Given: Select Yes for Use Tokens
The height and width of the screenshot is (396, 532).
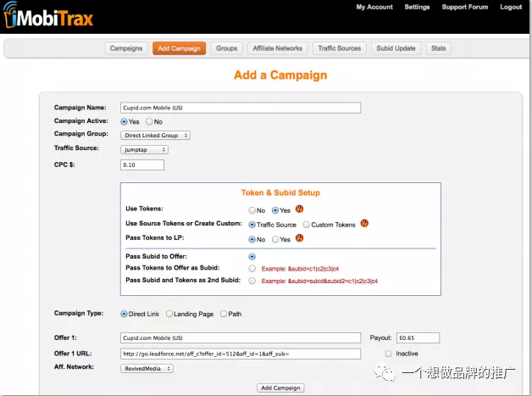Looking at the screenshot, I should [275, 210].
